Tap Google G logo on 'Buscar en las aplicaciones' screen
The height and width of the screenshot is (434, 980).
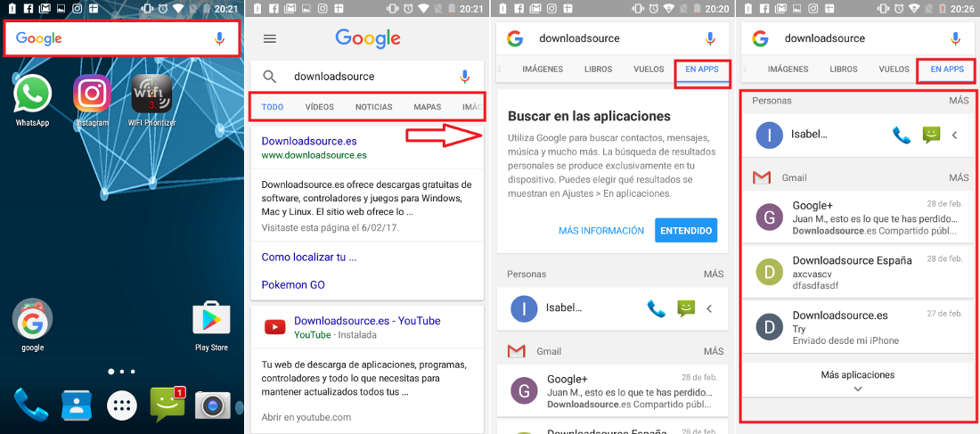(x=514, y=38)
